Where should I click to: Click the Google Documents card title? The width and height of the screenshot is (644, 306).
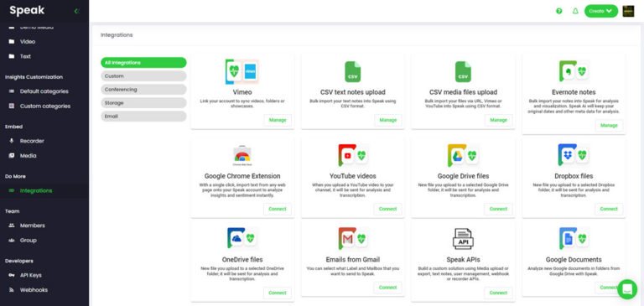pos(574,260)
